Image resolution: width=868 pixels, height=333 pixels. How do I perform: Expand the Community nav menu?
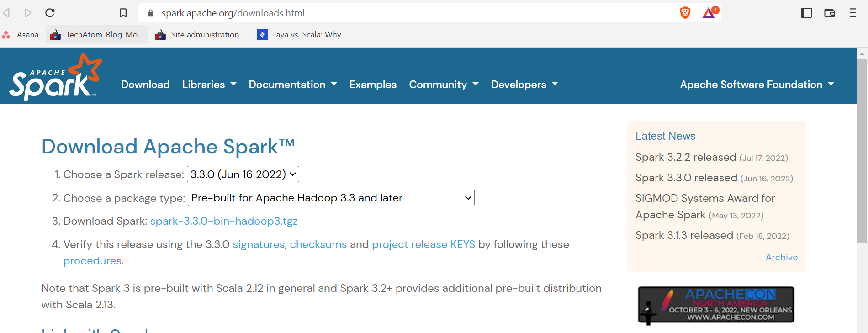[x=444, y=85]
